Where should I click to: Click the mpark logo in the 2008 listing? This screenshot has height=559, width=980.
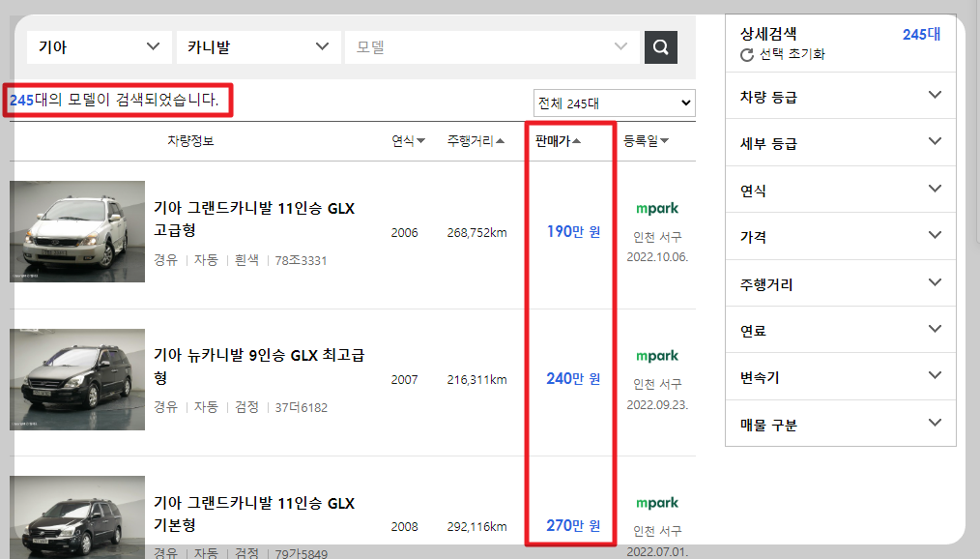pos(657,503)
